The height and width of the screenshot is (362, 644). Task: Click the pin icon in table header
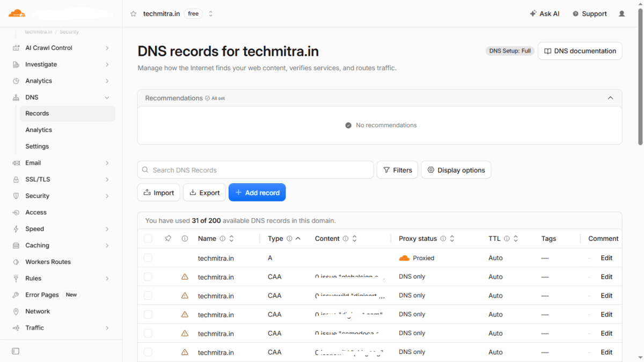point(168,239)
